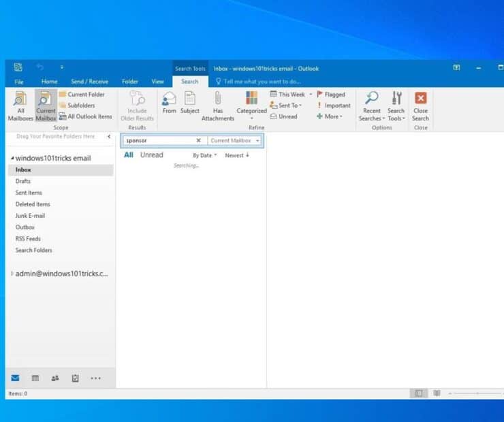Image resolution: width=504 pixels, height=422 pixels.
Task: Open the Send / Receive tab
Action: pos(89,82)
